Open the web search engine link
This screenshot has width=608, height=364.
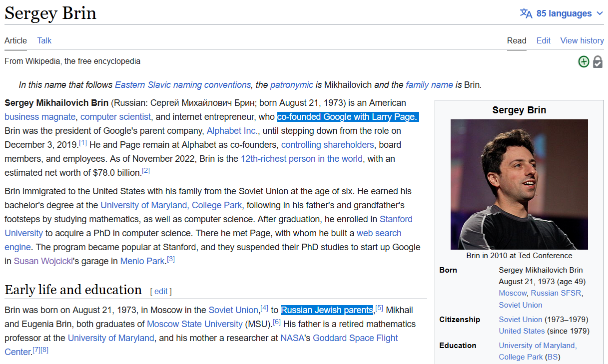[379, 233]
